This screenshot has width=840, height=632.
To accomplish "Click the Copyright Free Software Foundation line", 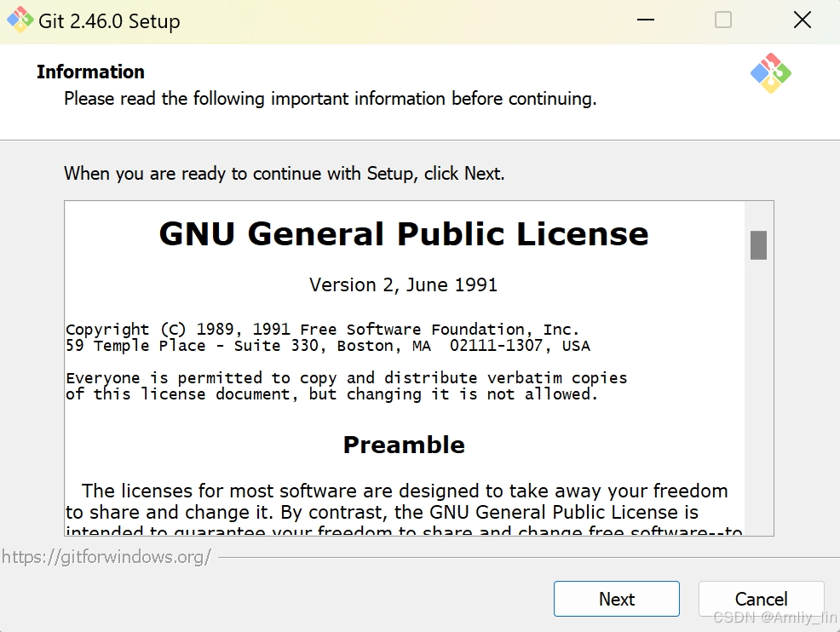I will coord(323,329).
